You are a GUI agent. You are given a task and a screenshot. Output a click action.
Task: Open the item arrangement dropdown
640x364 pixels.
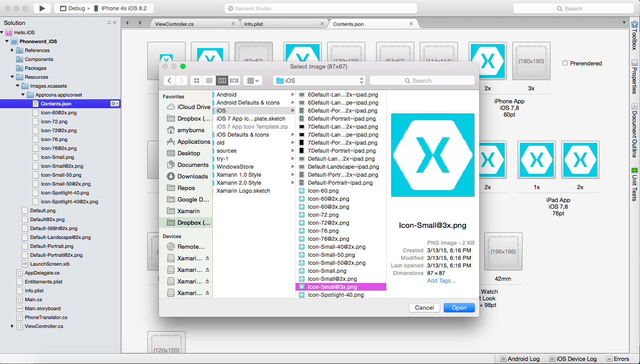[x=253, y=81]
